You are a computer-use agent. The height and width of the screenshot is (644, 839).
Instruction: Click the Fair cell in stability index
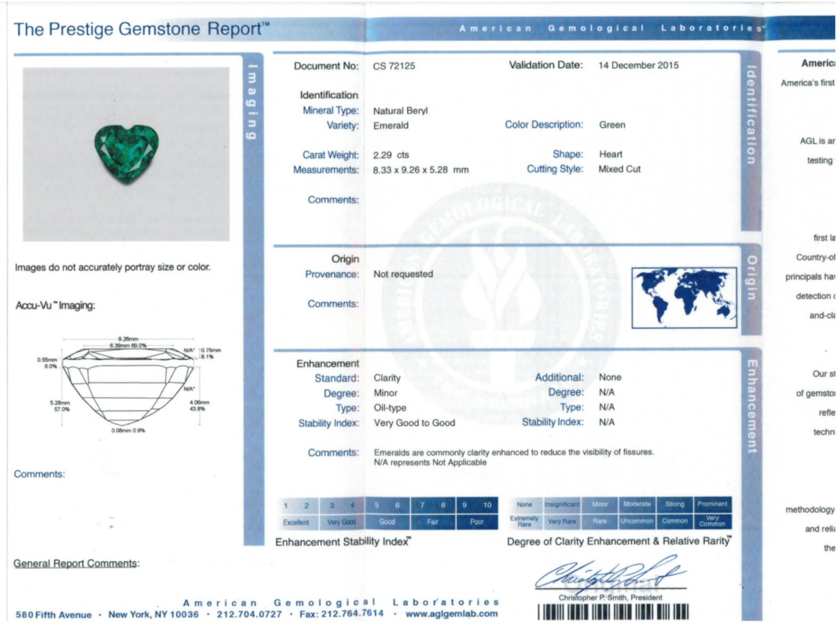433,522
